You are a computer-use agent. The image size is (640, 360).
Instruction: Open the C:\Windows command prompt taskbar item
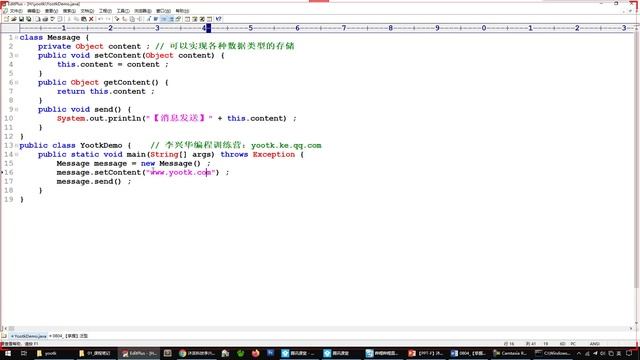click(553, 353)
